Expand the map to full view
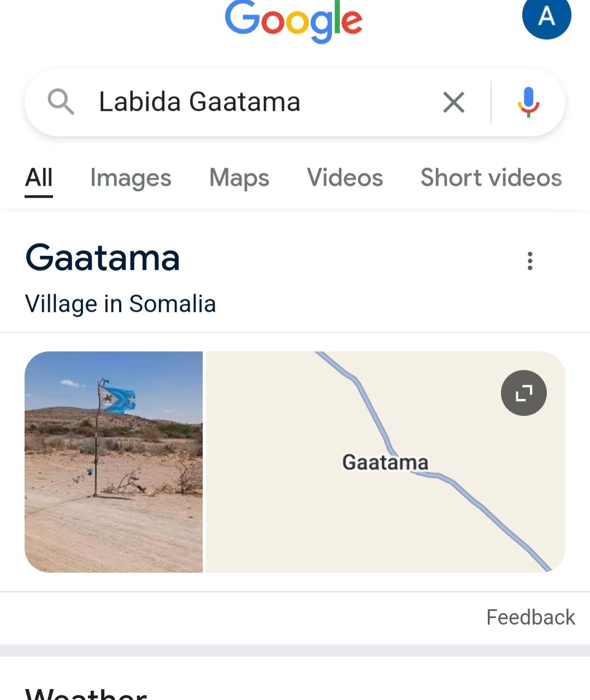590x700 pixels. [x=523, y=393]
